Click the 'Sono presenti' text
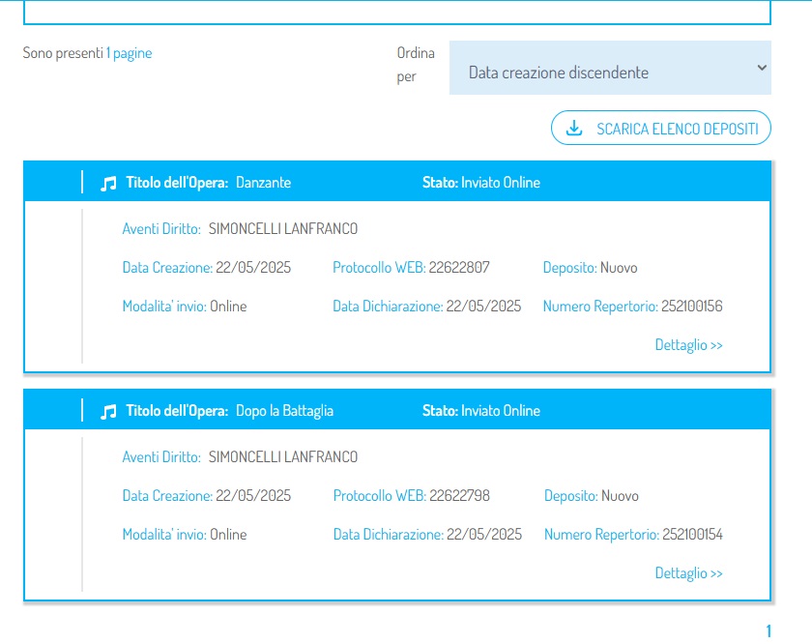 point(63,53)
